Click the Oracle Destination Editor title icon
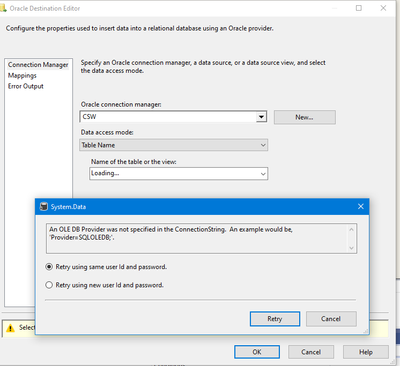This screenshot has height=366, width=400. coord(3,8)
